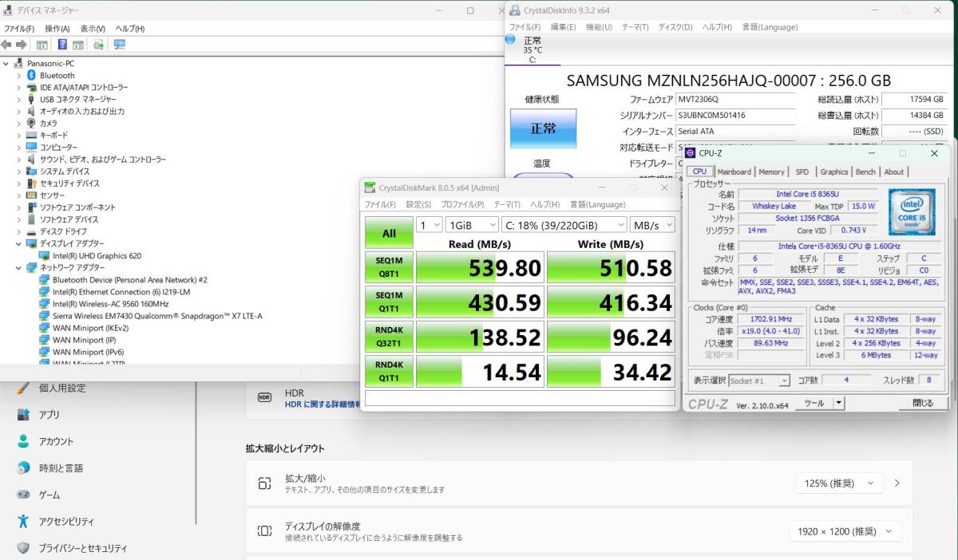Image resolution: width=958 pixels, height=560 pixels.
Task: Expand the USB コネクタ マネージャー category
Action: click(19, 99)
